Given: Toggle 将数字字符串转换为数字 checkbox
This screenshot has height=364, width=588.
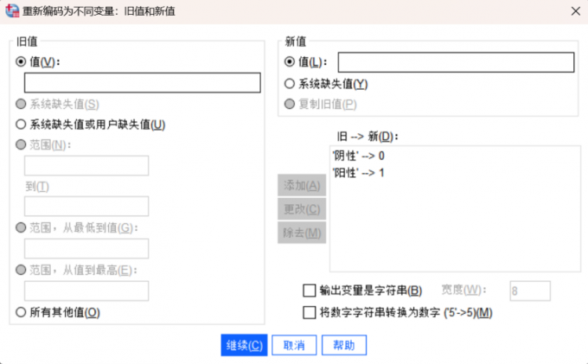Looking at the screenshot, I should [x=310, y=312].
